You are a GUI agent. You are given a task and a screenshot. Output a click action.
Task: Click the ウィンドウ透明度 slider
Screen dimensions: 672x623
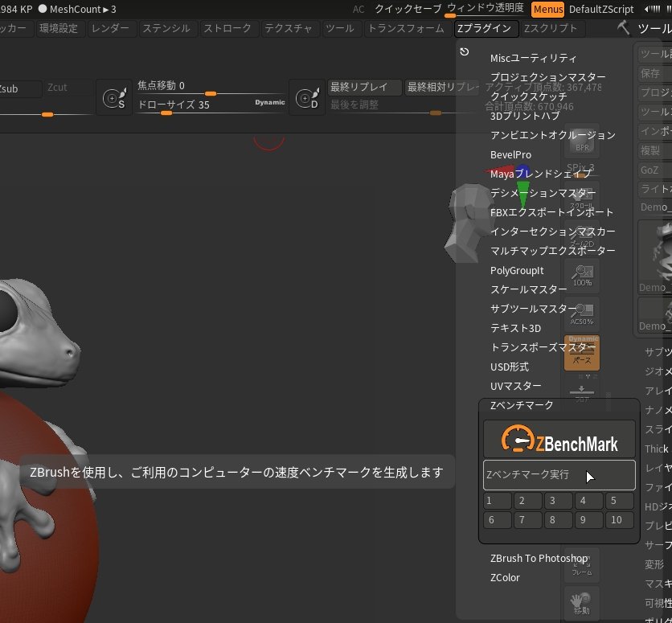pos(486,10)
